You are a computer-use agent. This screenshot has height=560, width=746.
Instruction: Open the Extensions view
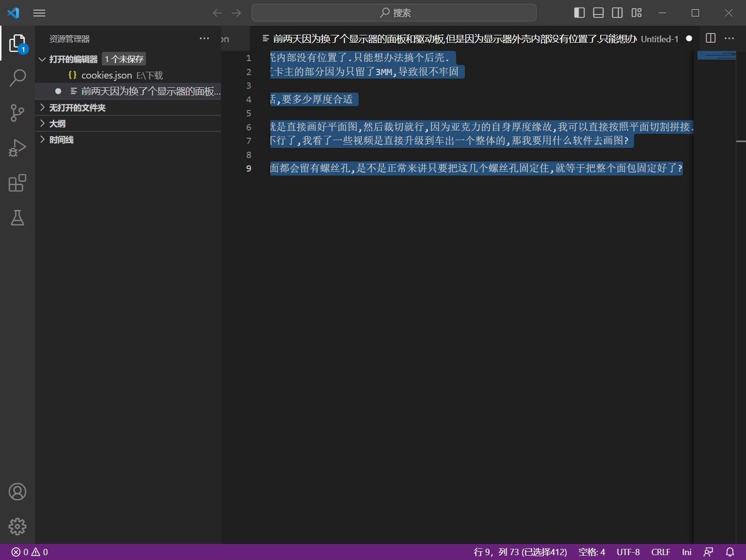click(x=17, y=183)
